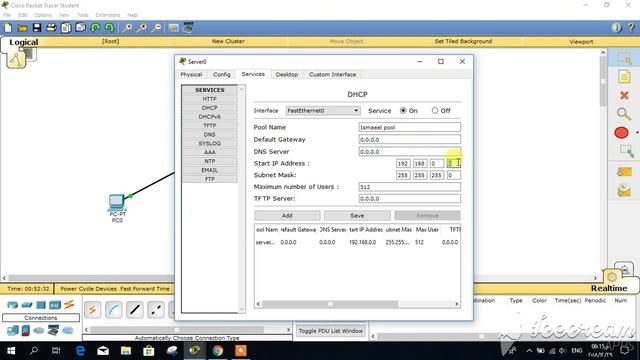640x360 pixels.
Task: Click the Copy icon in the main toolbar
Action: point(66,28)
